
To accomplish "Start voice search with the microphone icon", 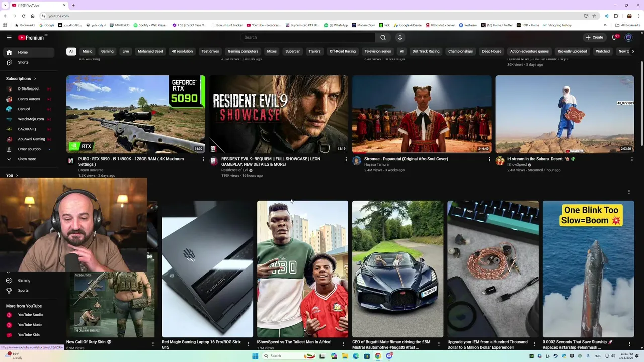I will 400,37.
